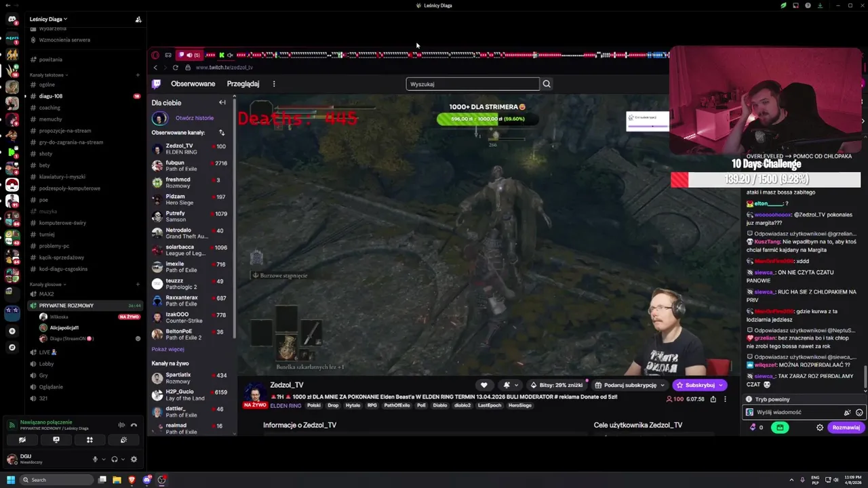868x488 pixels.
Task: Open notification bell dropdown for Zedzol_TV
Action: click(x=511, y=385)
